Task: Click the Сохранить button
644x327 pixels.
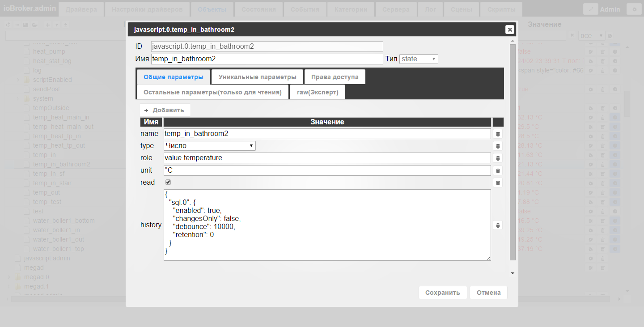Action: coord(443,293)
